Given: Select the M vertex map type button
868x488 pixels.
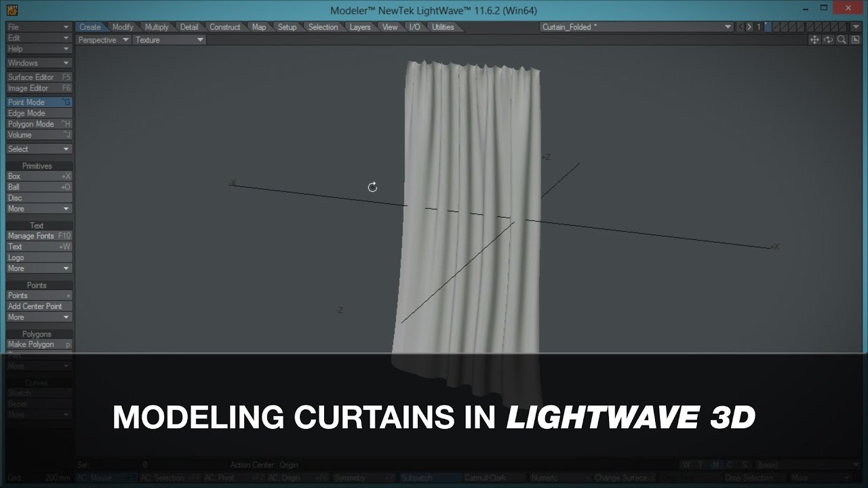Looking at the screenshot, I should click(x=715, y=465).
